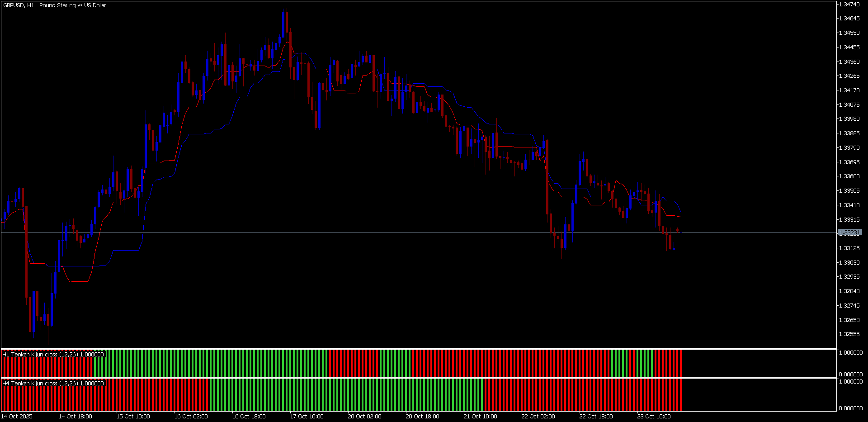868x422 pixels.
Task: Select the 1.33505 price level
Action: [x=849, y=191]
